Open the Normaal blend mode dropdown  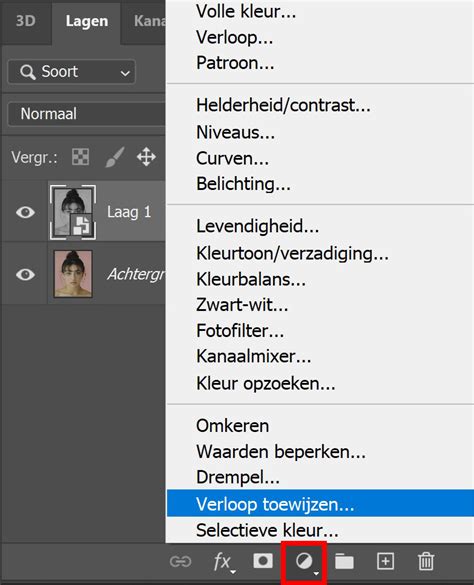coord(87,114)
